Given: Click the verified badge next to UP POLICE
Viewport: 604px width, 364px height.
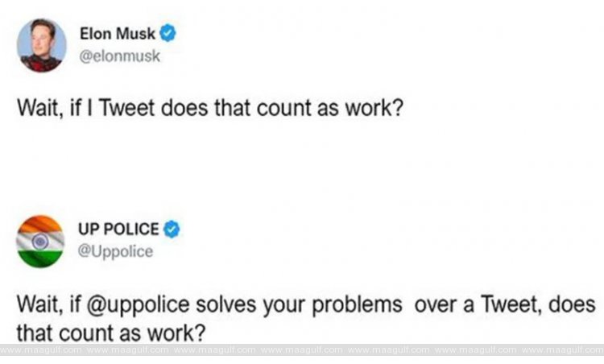Looking at the screenshot, I should click(172, 230).
